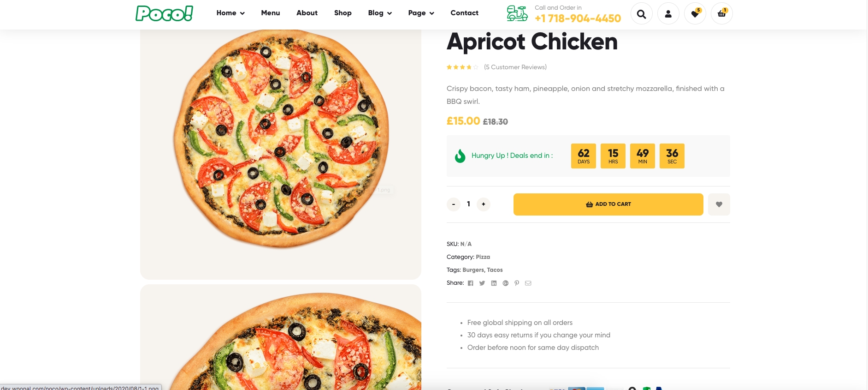Screen dimensions: 868x390
Task: Open the shopping cart basket icon
Action: coord(722,14)
